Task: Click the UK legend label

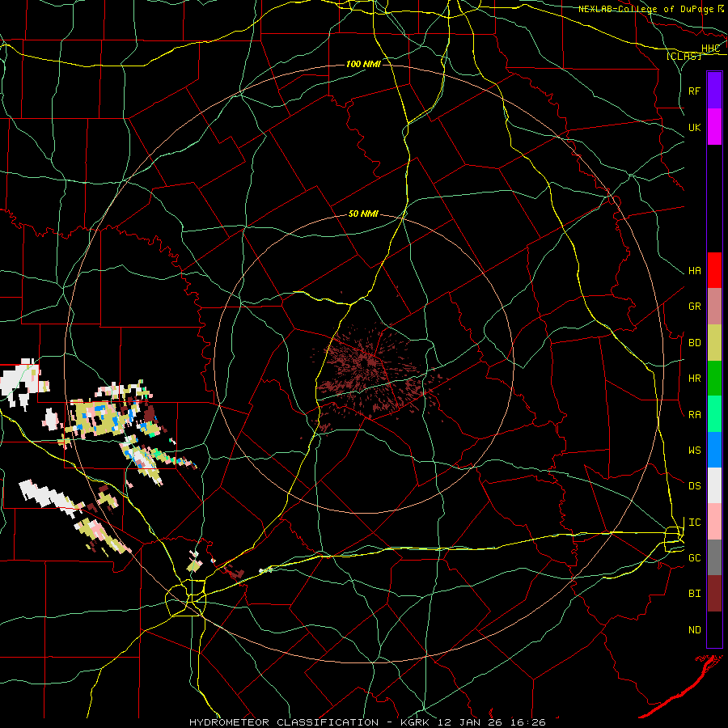Action: point(694,127)
